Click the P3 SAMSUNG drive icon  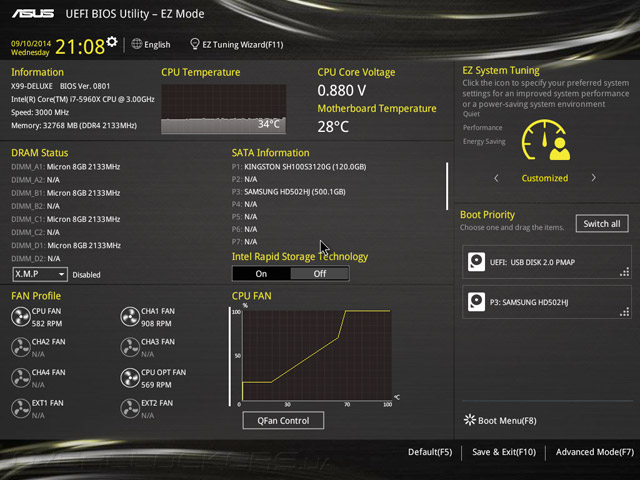[x=476, y=302]
